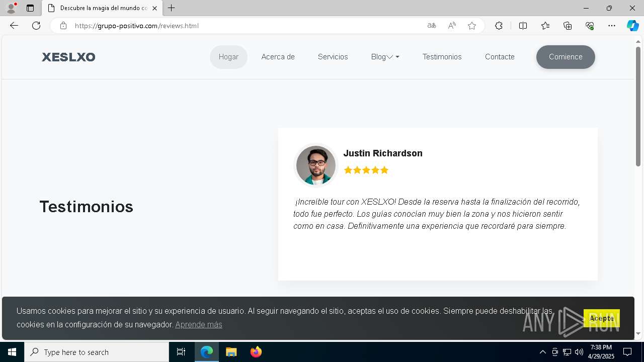The height and width of the screenshot is (362, 644).
Task: Open the Favorites list icon
Action: point(545,26)
